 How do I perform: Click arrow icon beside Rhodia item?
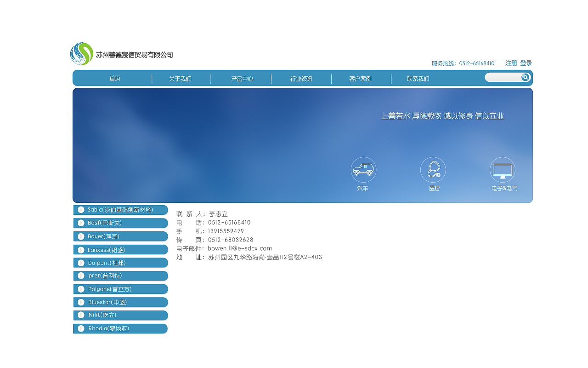81,329
